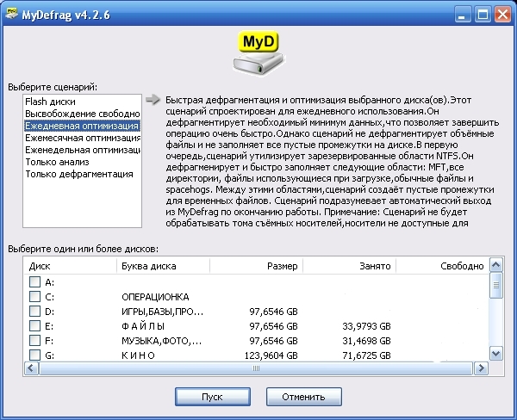
Task: Click the disk list scroll down arrow
Action: click(496, 354)
